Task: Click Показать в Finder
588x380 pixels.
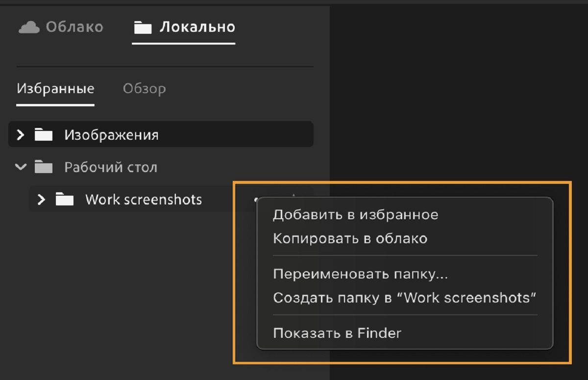Action: 337,333
